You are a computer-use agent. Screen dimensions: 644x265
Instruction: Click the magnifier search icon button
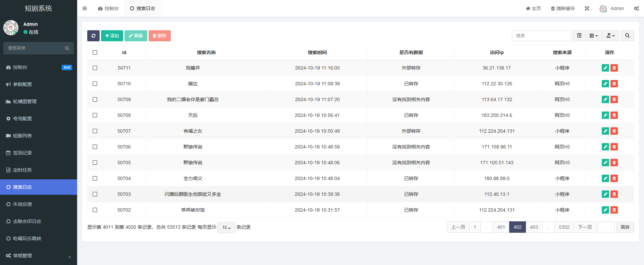627,36
